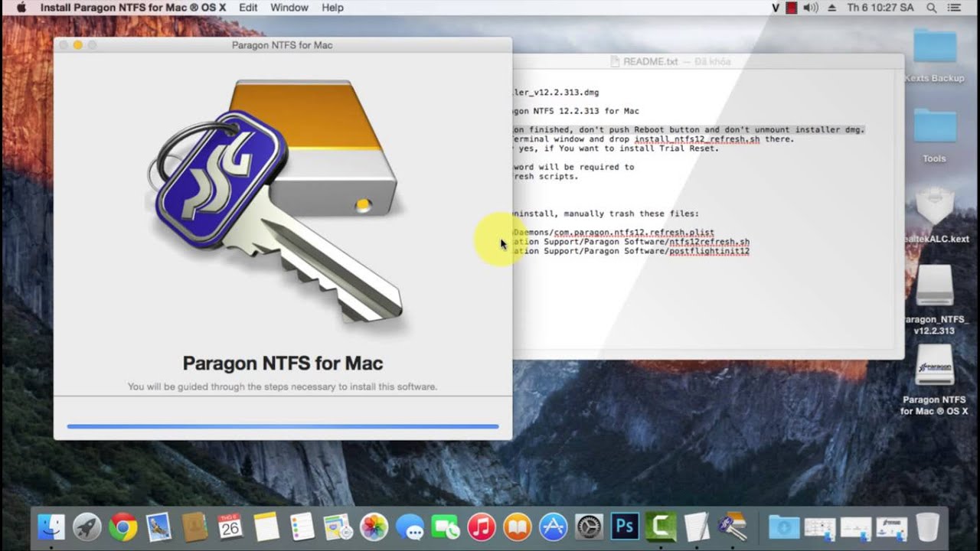Open Notification Center list icon
Viewport: 980px width, 551px height.
pos(955,8)
